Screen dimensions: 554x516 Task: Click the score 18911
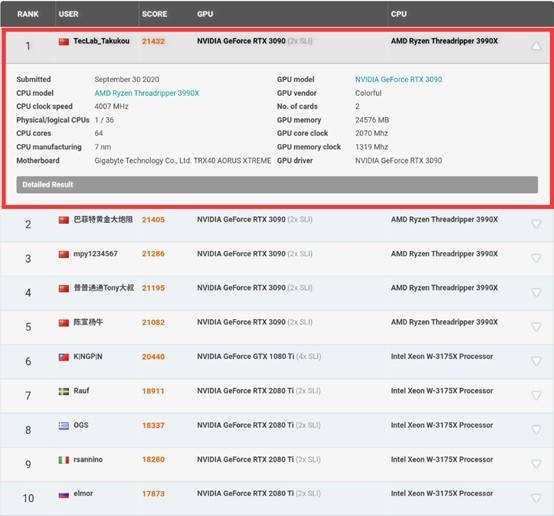(x=153, y=391)
